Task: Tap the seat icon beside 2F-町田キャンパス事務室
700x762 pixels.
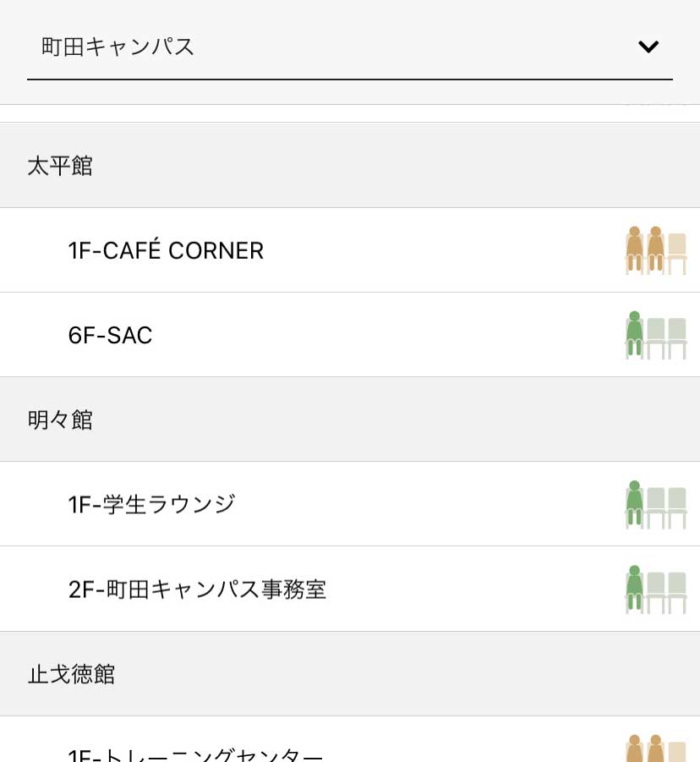Action: [x=656, y=589]
